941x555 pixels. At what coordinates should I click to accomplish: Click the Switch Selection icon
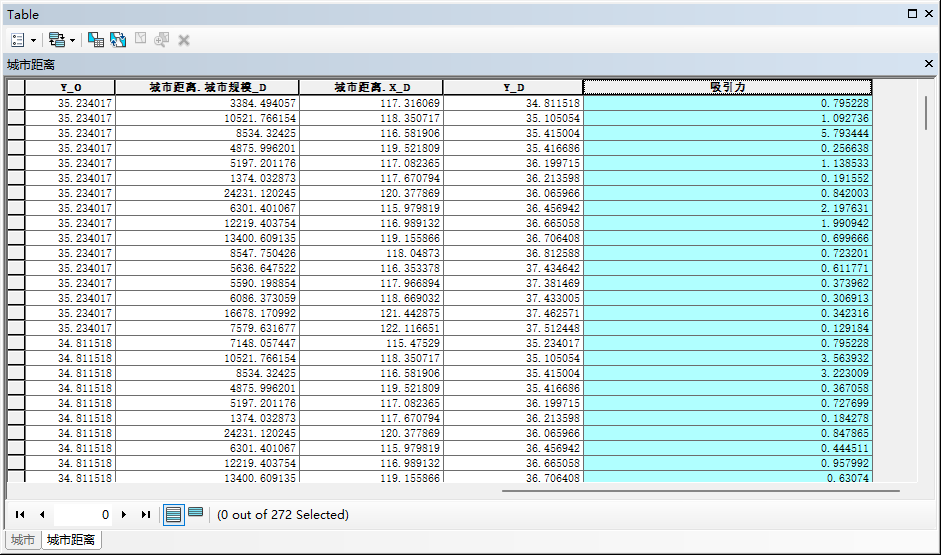(x=118, y=40)
